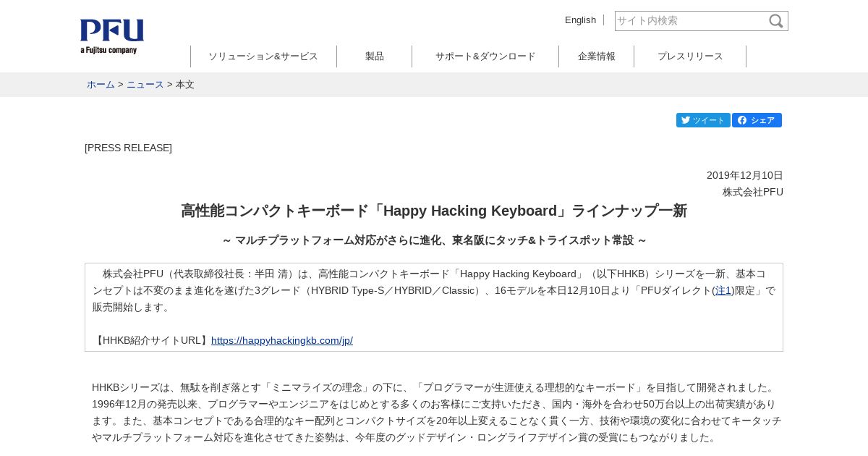
Task: Click the Twitter tweet button
Action: [703, 120]
